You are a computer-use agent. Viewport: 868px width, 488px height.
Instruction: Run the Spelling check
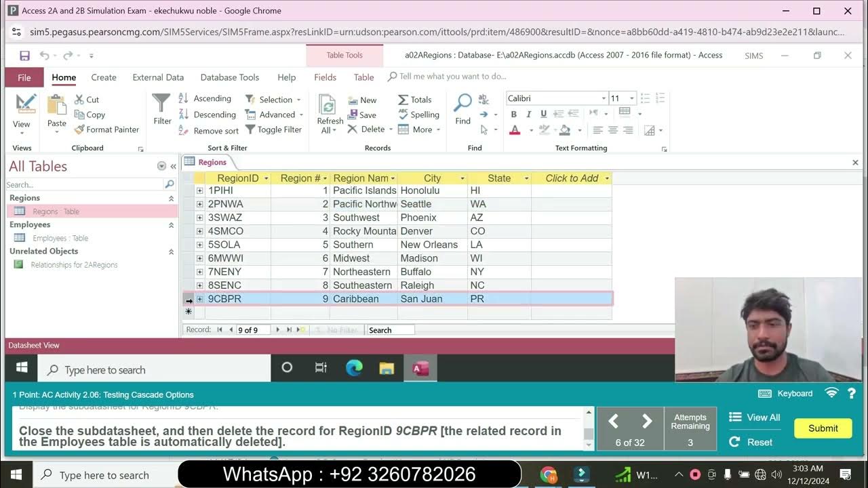click(418, 115)
